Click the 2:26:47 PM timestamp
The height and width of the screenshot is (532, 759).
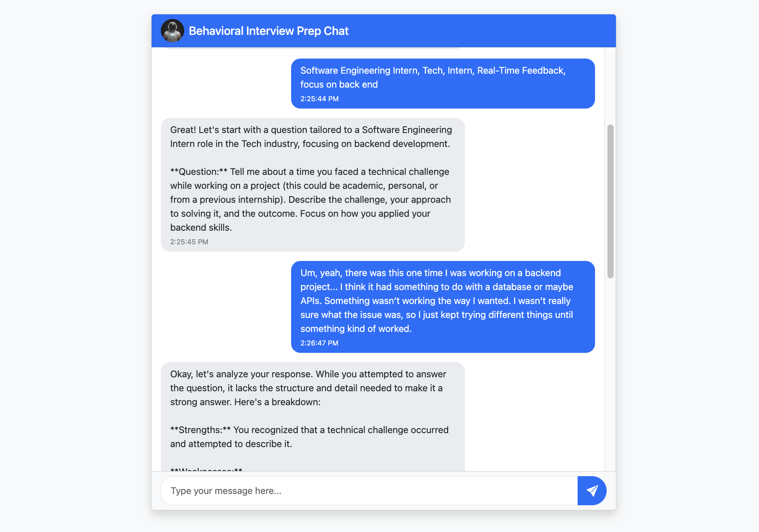(x=319, y=343)
